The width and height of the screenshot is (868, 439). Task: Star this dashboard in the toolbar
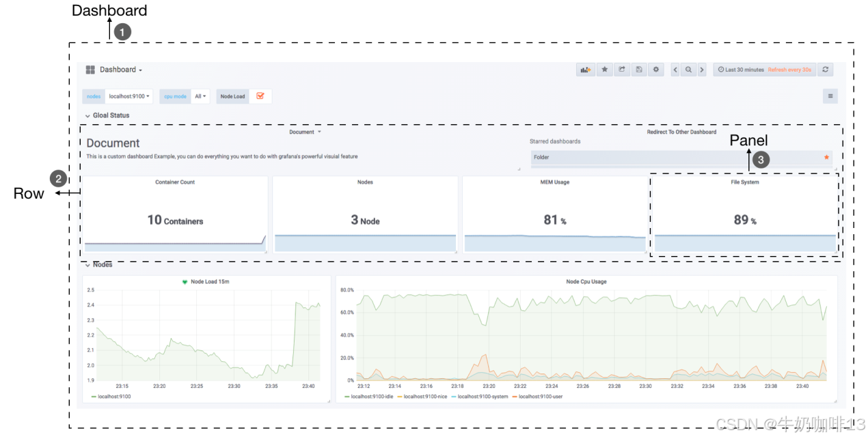pos(605,70)
